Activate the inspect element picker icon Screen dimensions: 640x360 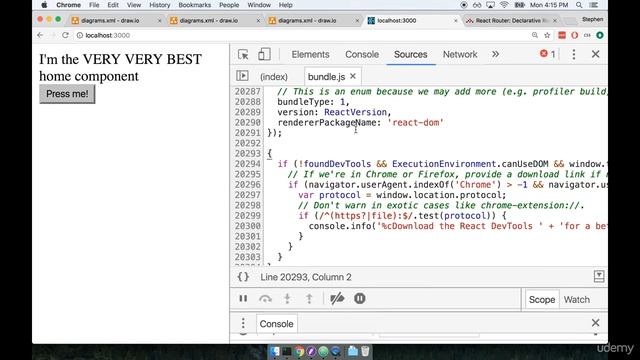(x=243, y=54)
